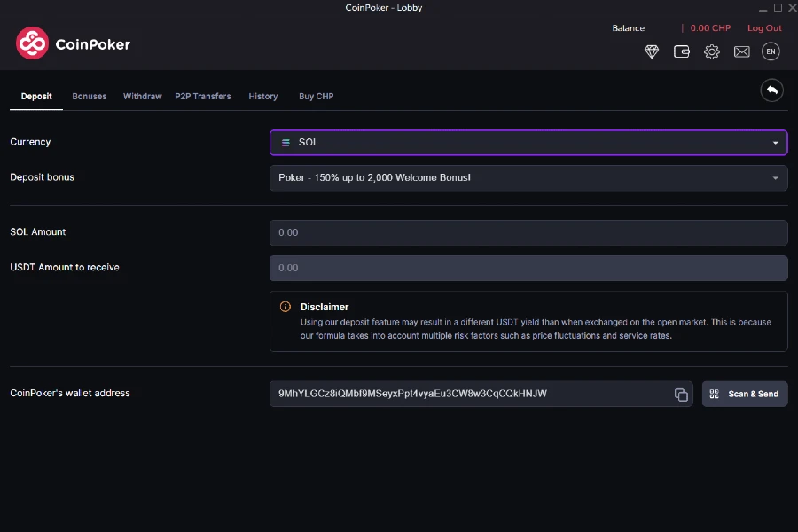This screenshot has width=798, height=532.
Task: Open the Buy CHP section
Action: click(x=316, y=96)
